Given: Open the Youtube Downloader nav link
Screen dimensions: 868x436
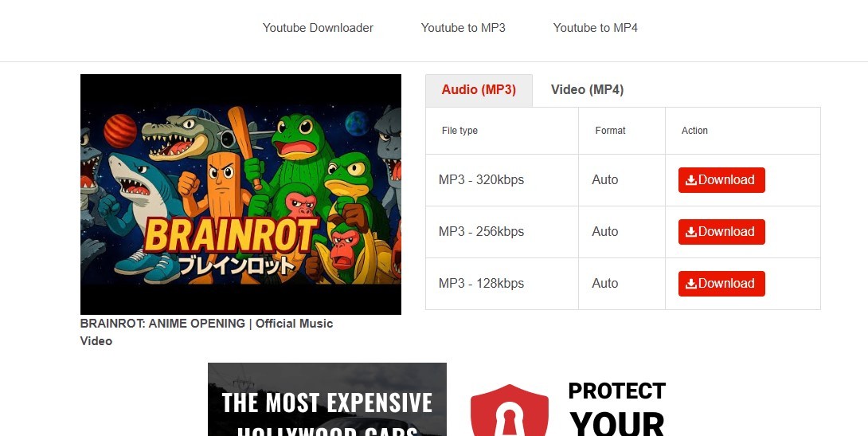Looking at the screenshot, I should (318, 28).
